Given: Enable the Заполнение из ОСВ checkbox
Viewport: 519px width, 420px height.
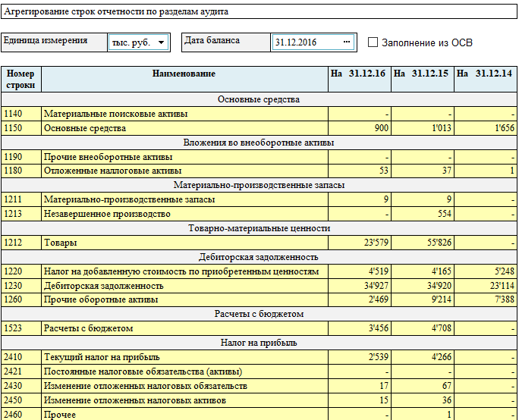Looking at the screenshot, I should click(373, 42).
